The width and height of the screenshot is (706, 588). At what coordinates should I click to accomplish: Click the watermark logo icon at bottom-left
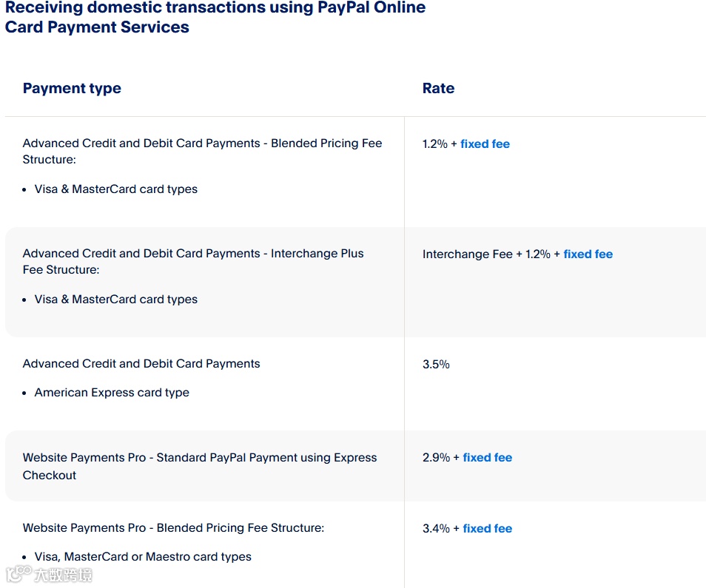tap(19, 574)
